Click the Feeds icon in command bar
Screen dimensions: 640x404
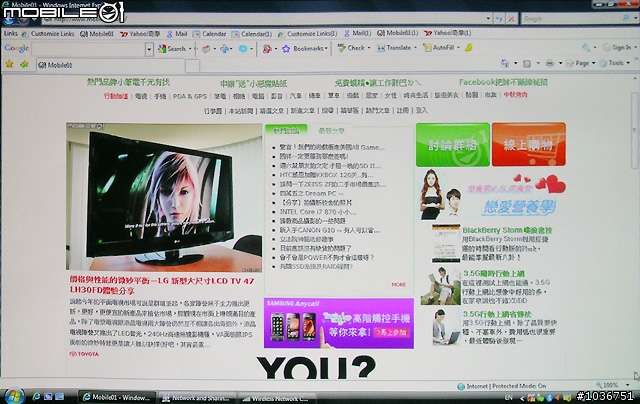(x=527, y=63)
